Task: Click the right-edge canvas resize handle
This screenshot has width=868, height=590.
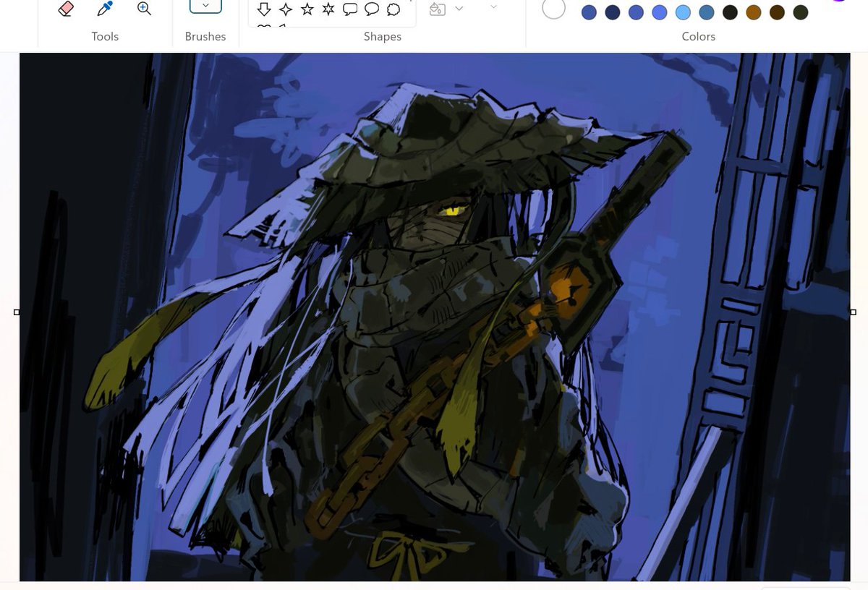Action: tap(853, 312)
